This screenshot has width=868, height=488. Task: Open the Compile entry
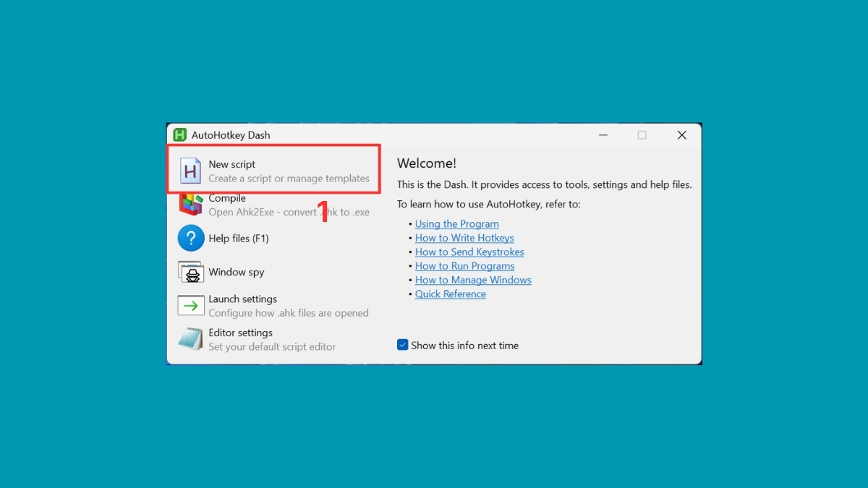click(x=274, y=205)
